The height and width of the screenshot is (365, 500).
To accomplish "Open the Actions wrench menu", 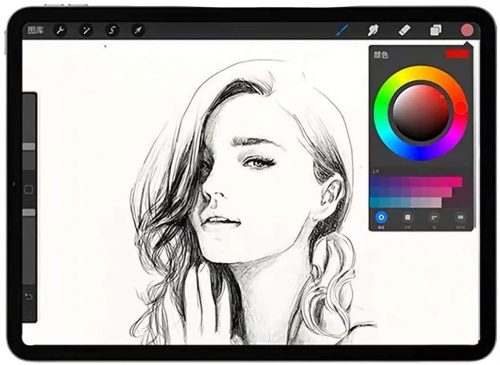I will tap(60, 31).
